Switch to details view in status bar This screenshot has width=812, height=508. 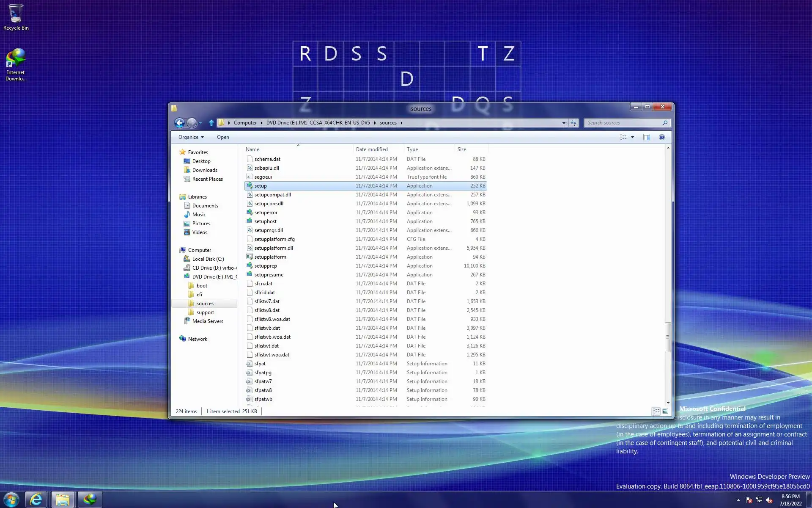(x=656, y=411)
